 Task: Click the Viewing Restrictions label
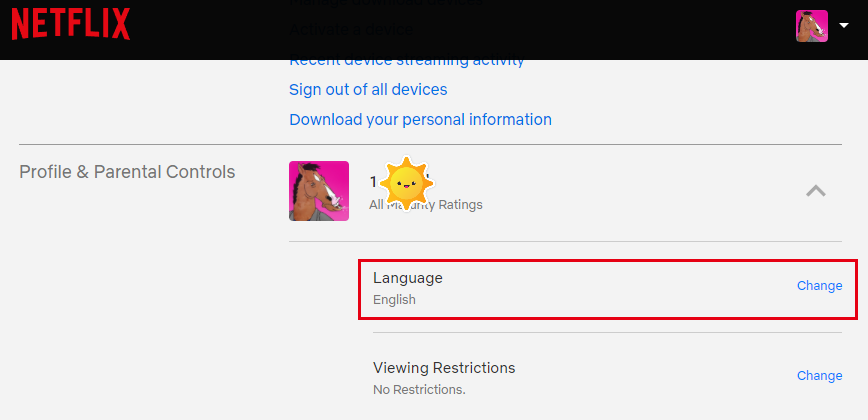click(x=444, y=367)
